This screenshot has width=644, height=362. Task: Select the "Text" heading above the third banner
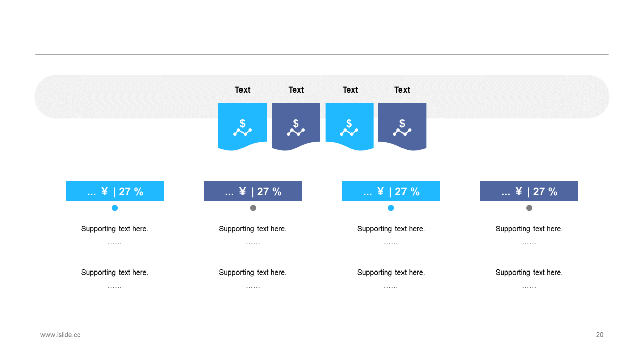pos(350,90)
